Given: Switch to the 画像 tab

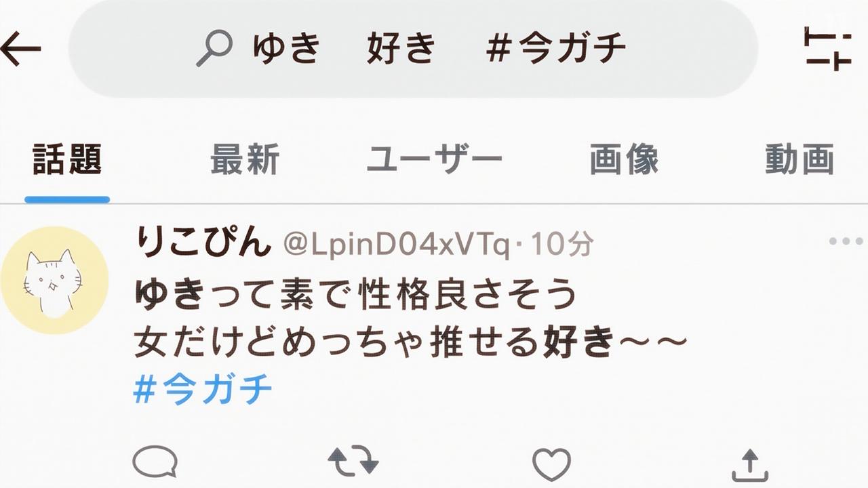Looking at the screenshot, I should pos(624,160).
